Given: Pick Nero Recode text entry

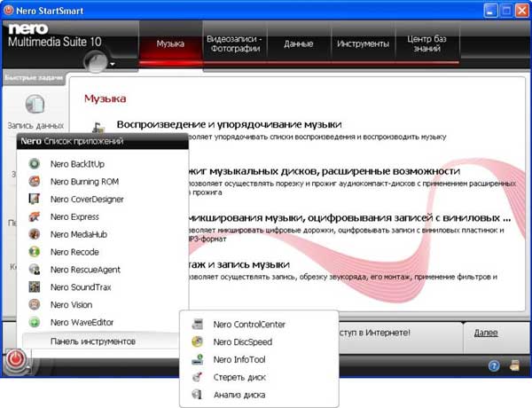Looking at the screenshot, I should [74, 252].
